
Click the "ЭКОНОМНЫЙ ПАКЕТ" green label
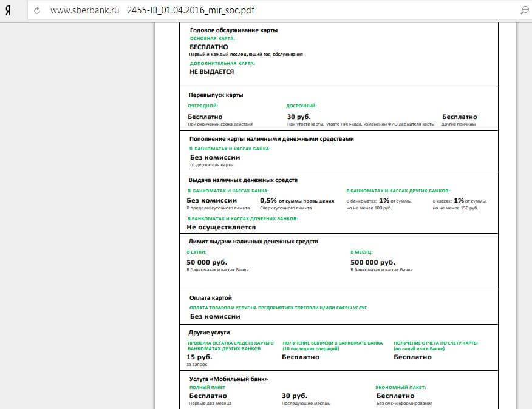[x=401, y=387]
